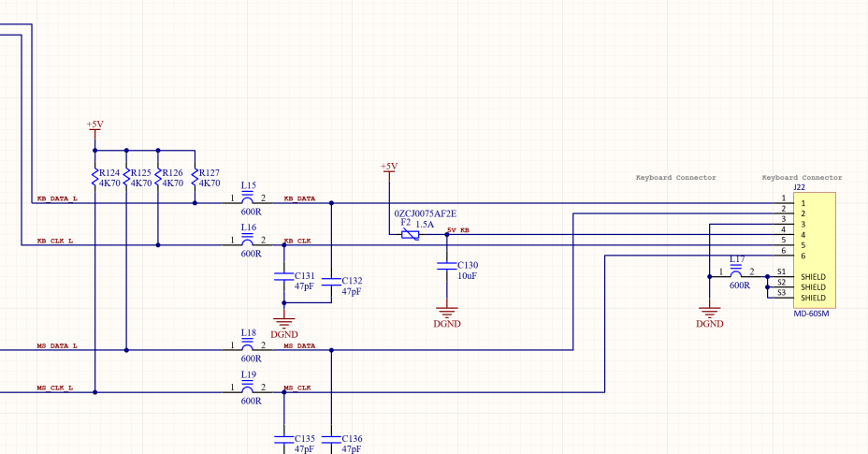Viewport: 868px width, 454px height.
Task: Select resistor R127 symbol
Action: click(x=195, y=178)
